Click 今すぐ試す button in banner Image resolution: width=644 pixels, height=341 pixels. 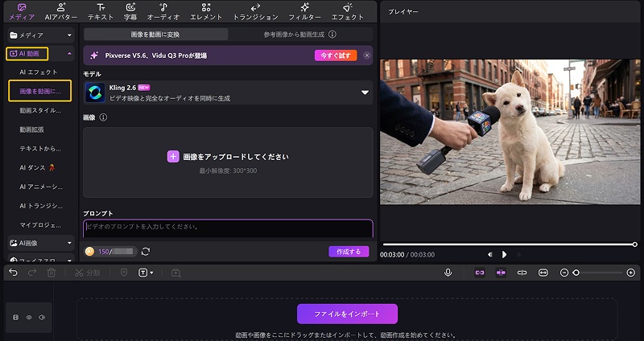tap(336, 55)
